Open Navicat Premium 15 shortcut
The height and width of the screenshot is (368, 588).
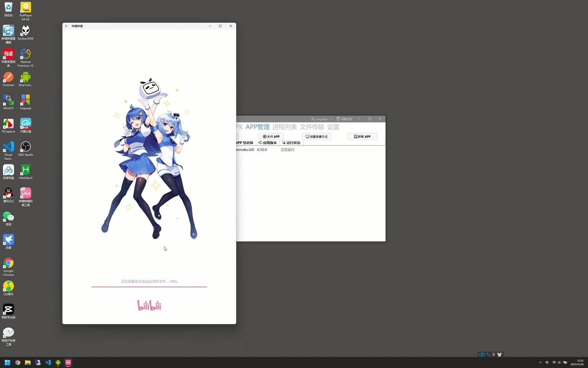pyautogui.click(x=26, y=58)
